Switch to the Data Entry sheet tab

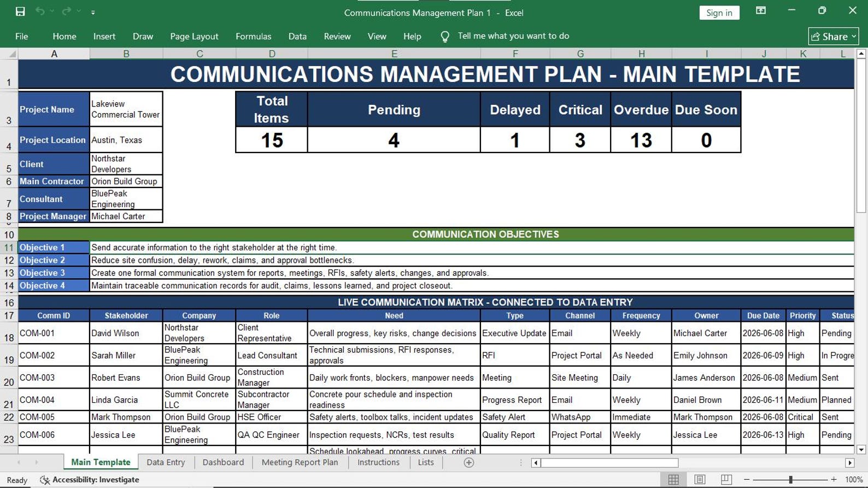click(166, 462)
